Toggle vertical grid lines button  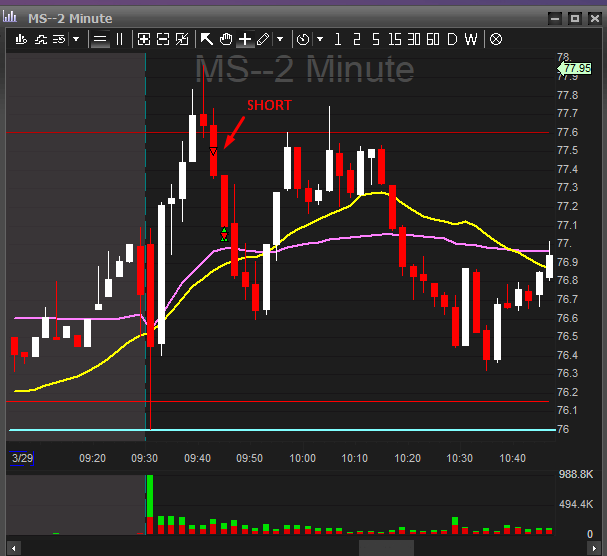[120, 39]
